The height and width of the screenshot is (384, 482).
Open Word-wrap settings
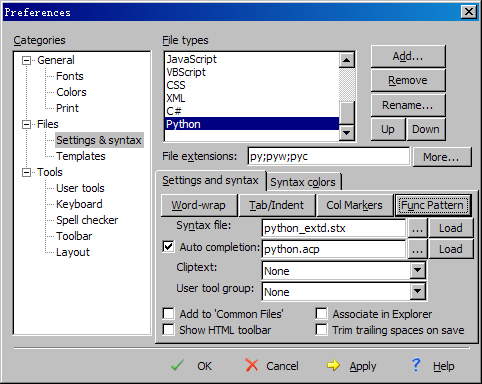pos(199,205)
